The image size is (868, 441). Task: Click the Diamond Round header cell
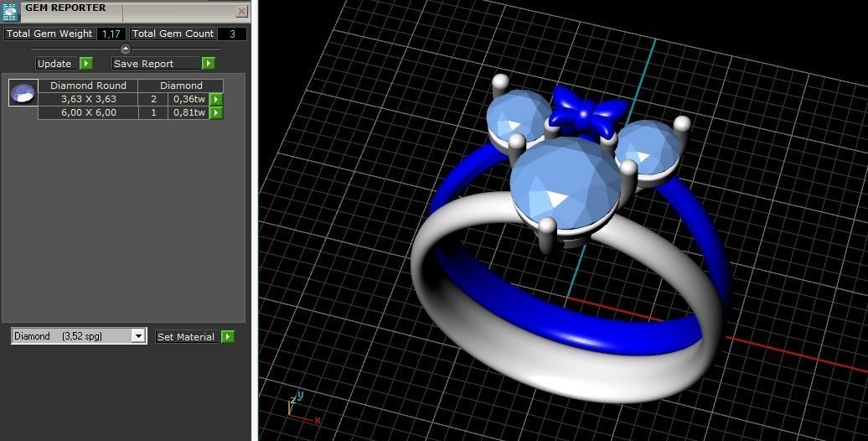point(88,86)
